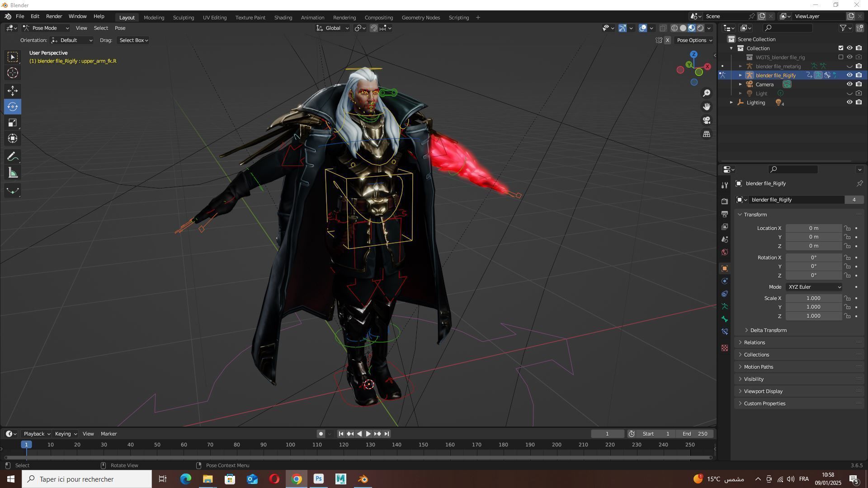Open the Object properties tab
This screenshot has height=488, width=868.
click(725, 268)
